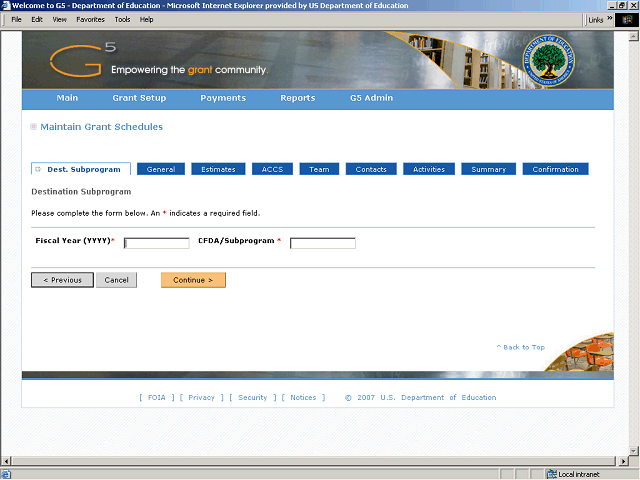This screenshot has width=640, height=480.
Task: Click the Links toolbar label
Action: pos(596,20)
